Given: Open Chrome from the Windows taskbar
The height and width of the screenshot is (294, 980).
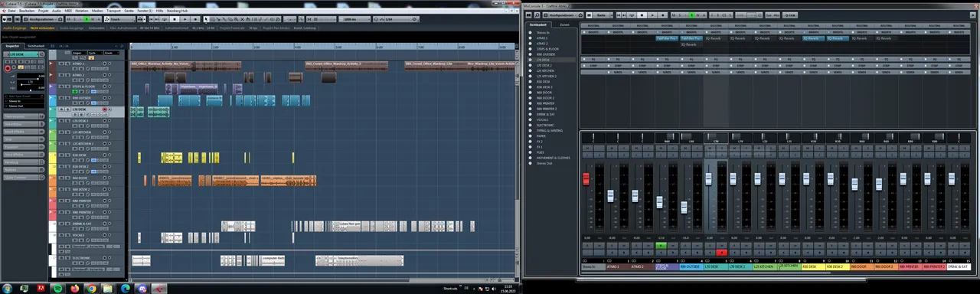Looking at the screenshot, I should coord(91,289).
